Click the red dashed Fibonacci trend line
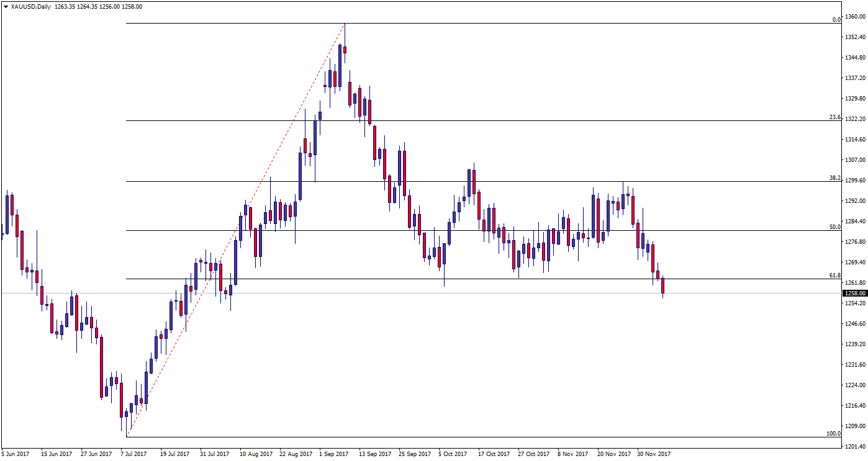This screenshot has height=461, width=868. pos(236,230)
